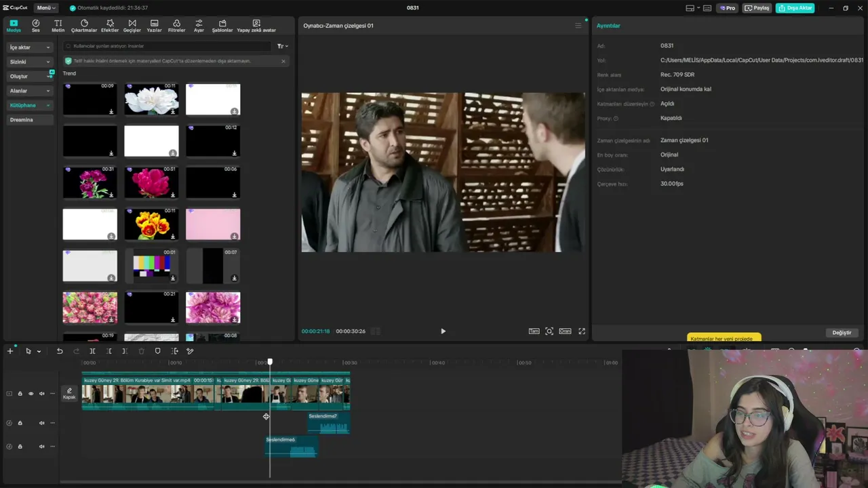This screenshot has height=488, width=868.
Task: Lock the Seslendirme7 audio track
Action: [x=20, y=423]
